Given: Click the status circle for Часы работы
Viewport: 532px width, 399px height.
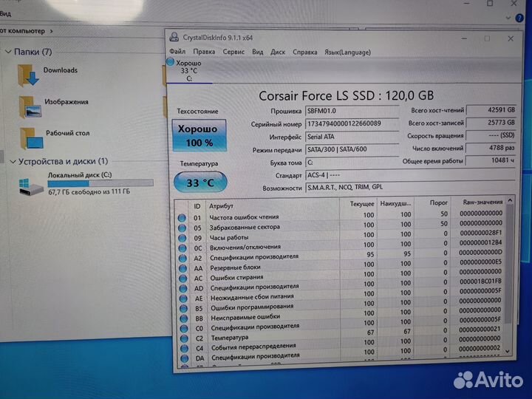Looking at the screenshot, I should pyautogui.click(x=182, y=238).
